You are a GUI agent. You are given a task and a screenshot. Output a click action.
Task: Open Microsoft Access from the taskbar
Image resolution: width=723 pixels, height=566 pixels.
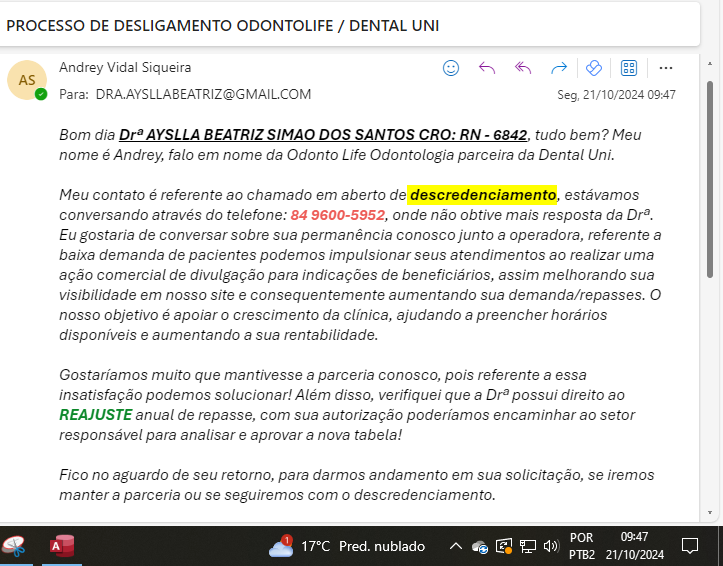coord(62,547)
